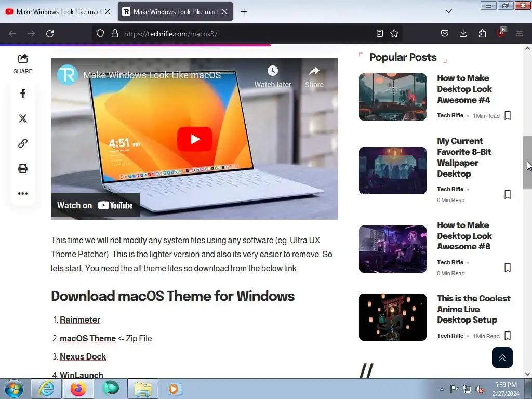This screenshot has height=399, width=532.
Task: Bookmark the Desktop Look Awesome #4 post
Action: click(x=508, y=116)
